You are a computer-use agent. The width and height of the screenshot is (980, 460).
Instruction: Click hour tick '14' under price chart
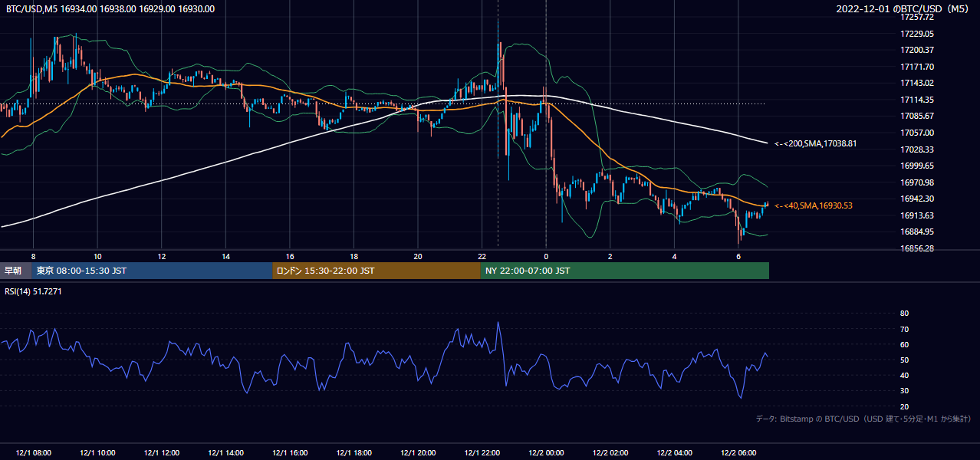pyautogui.click(x=225, y=256)
